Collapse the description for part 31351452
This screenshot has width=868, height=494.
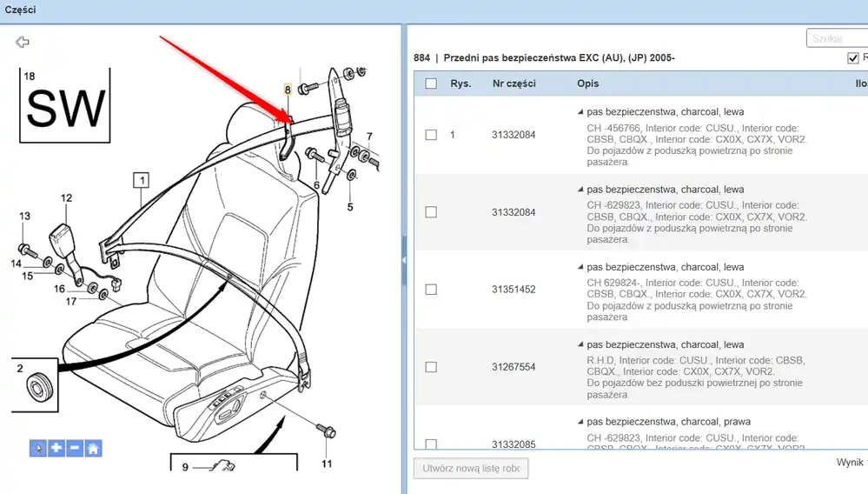[x=580, y=267]
